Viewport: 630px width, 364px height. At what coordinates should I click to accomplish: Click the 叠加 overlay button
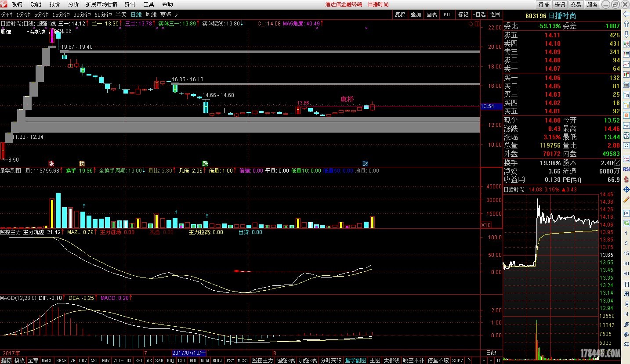pyautogui.click(x=416, y=14)
